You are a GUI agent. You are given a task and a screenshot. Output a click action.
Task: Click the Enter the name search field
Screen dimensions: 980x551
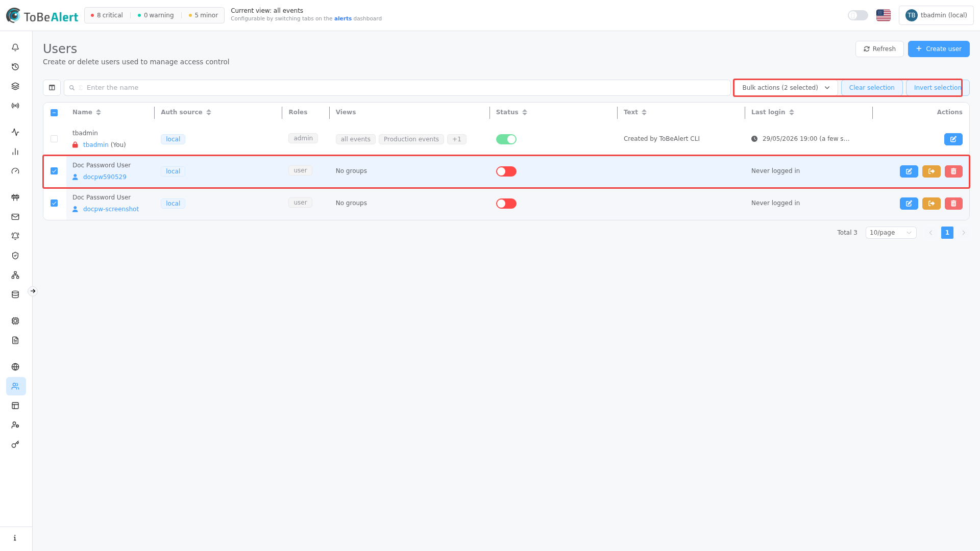click(397, 88)
